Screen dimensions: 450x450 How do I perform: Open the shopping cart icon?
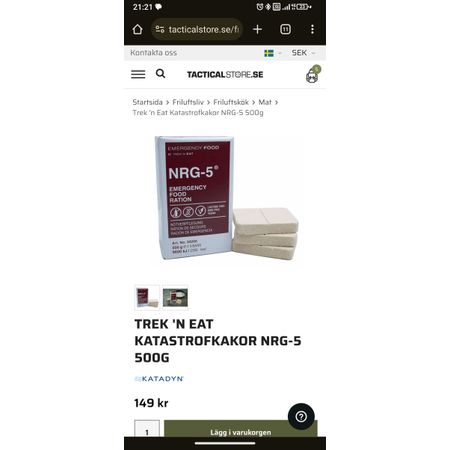pyautogui.click(x=313, y=74)
